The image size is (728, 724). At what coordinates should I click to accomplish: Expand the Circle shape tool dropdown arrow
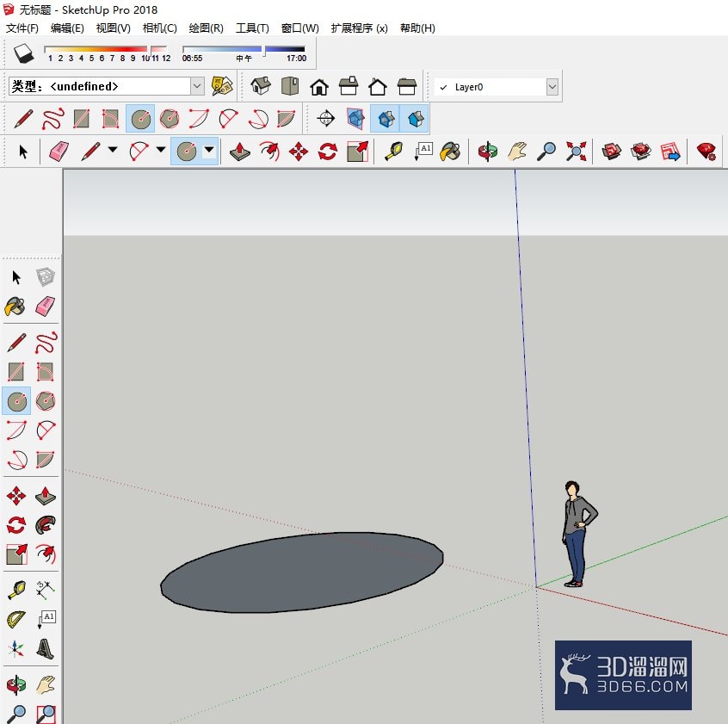pyautogui.click(x=209, y=150)
